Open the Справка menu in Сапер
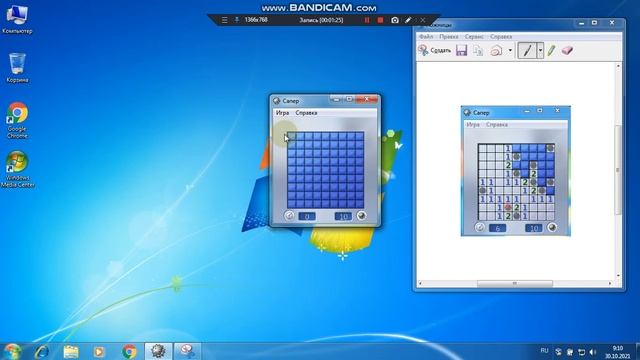This screenshot has width=640, height=360. (x=306, y=113)
